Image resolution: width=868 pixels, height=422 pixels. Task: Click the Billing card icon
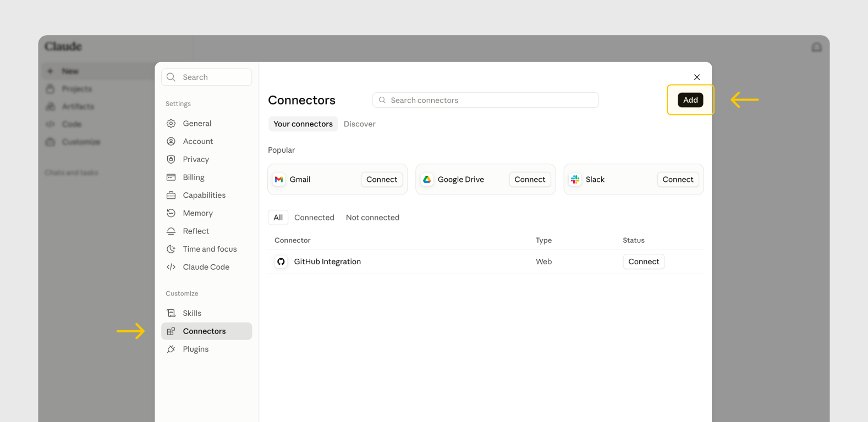(x=171, y=177)
